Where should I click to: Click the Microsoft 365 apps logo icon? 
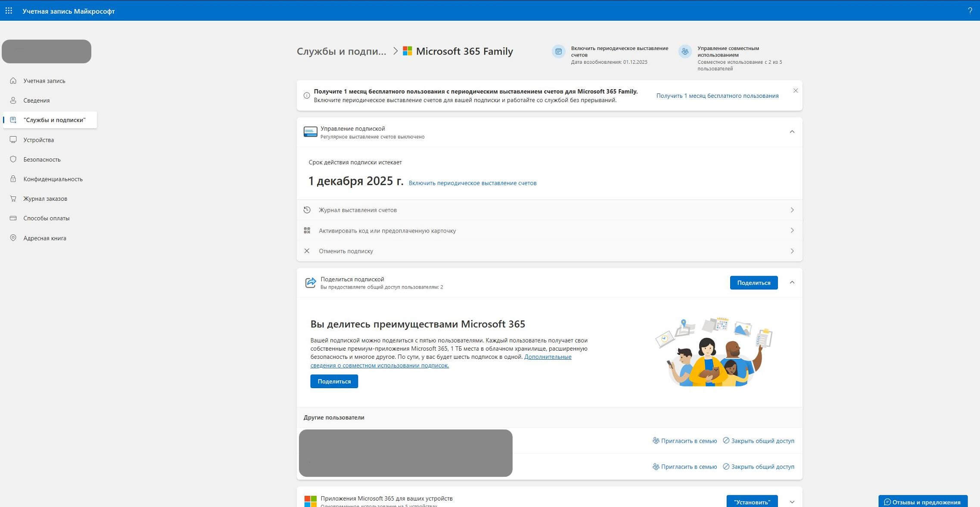pos(311,501)
